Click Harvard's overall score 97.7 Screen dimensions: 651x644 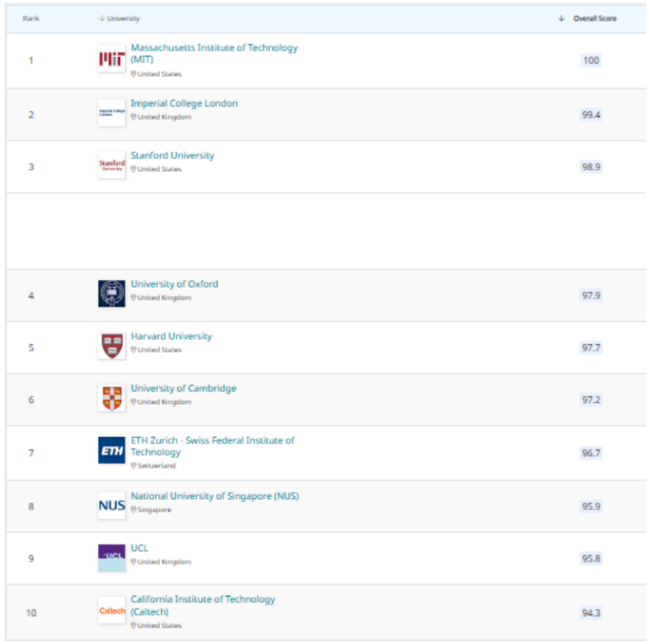point(591,348)
